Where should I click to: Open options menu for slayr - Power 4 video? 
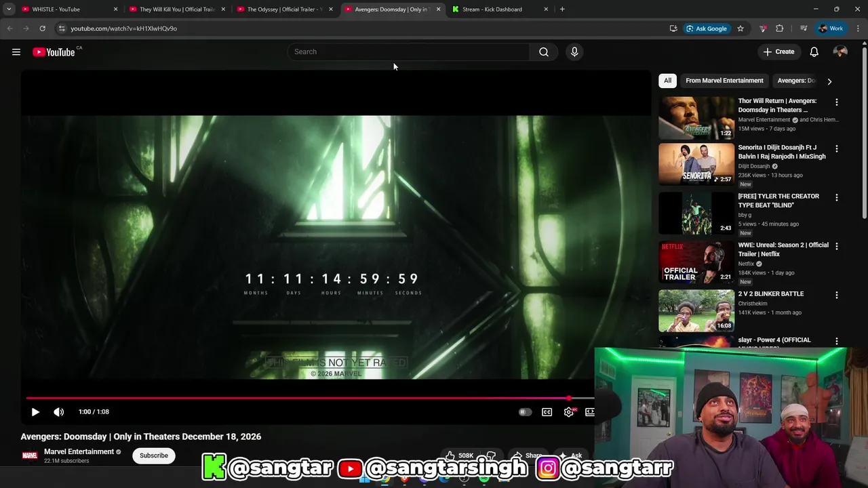pos(836,341)
